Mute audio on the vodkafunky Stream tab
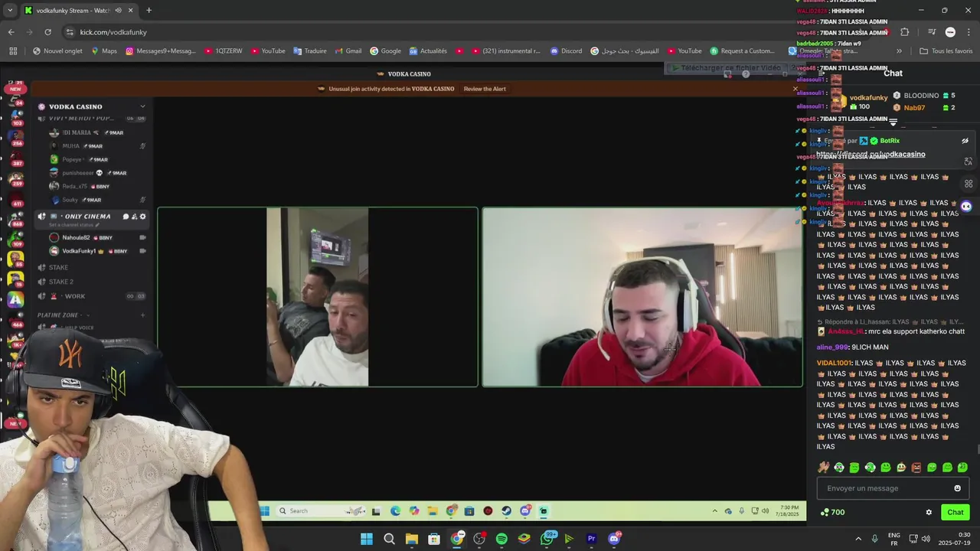This screenshot has height=551, width=980. click(118, 11)
